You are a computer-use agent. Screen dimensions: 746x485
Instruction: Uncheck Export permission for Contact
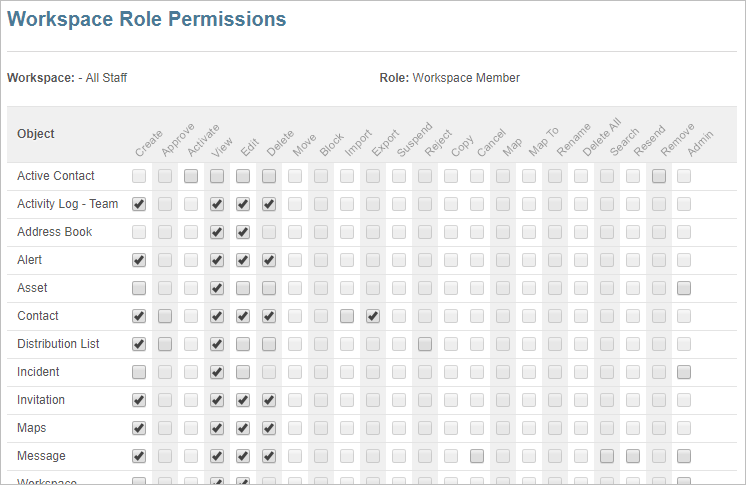point(373,316)
